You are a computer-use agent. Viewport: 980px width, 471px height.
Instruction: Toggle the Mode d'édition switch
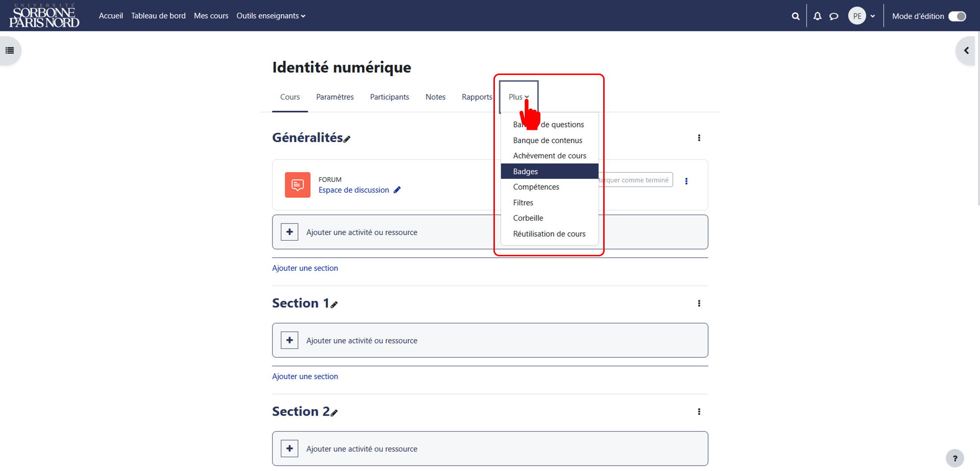(x=957, y=16)
